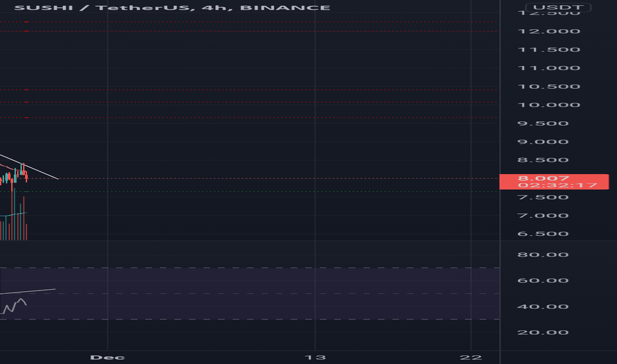Click the 9.500 price axis label
Screen dimensions: 617x364
(543, 124)
